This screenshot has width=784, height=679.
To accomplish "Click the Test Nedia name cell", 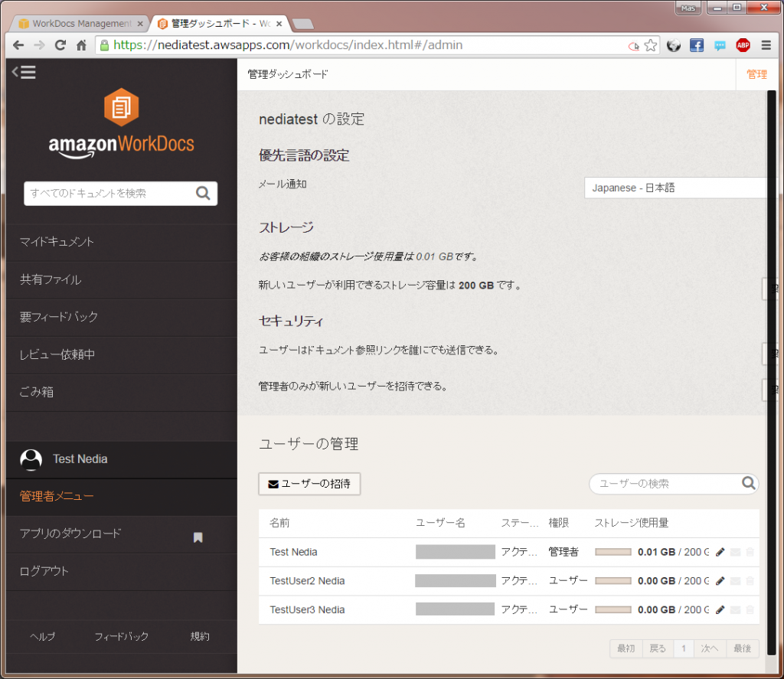I will (293, 552).
